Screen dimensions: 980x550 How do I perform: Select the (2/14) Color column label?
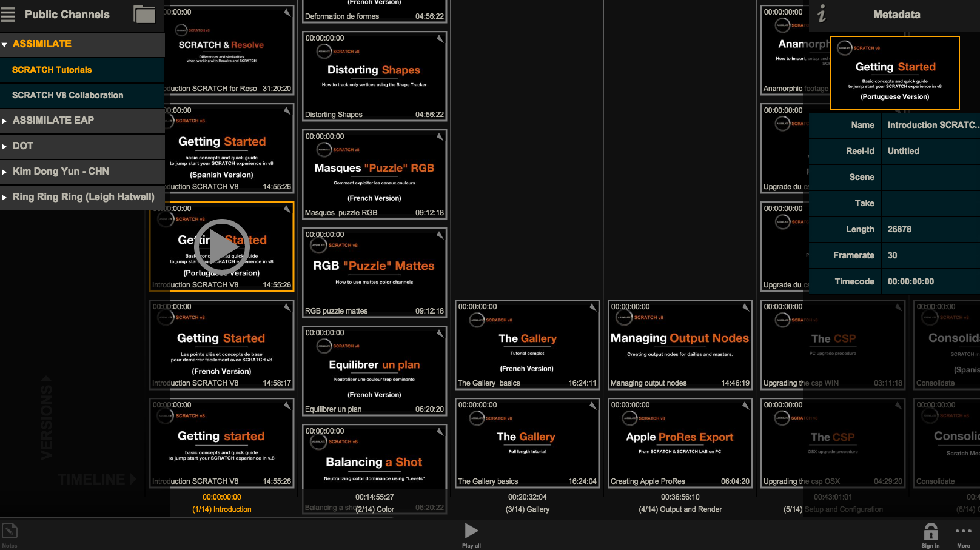coord(375,509)
